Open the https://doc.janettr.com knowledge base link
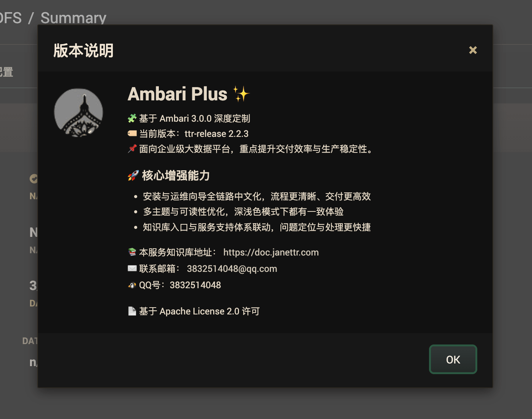The width and height of the screenshot is (532, 419). click(x=271, y=252)
